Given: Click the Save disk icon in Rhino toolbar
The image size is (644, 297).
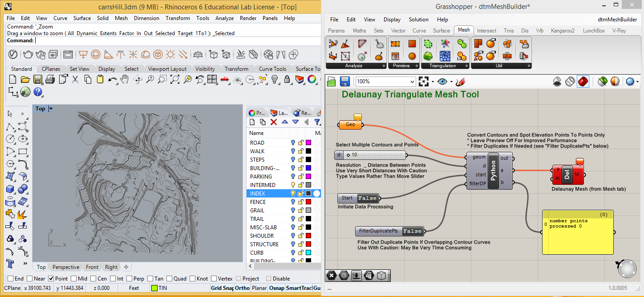Looking at the screenshot, I should 37,79.
